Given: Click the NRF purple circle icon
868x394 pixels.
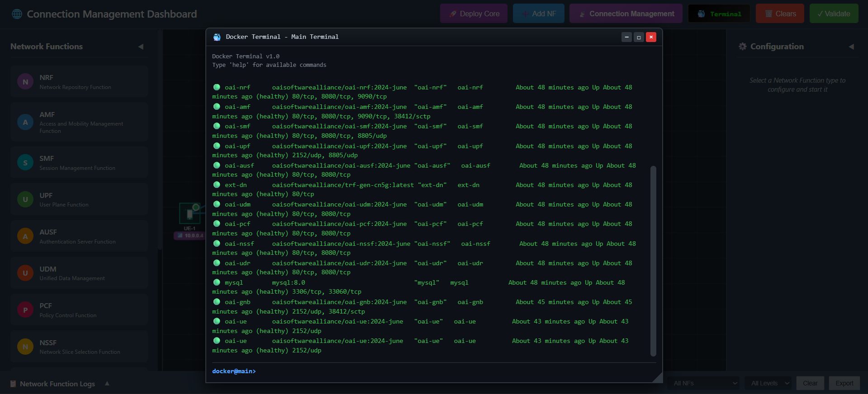Looking at the screenshot, I should tap(25, 82).
